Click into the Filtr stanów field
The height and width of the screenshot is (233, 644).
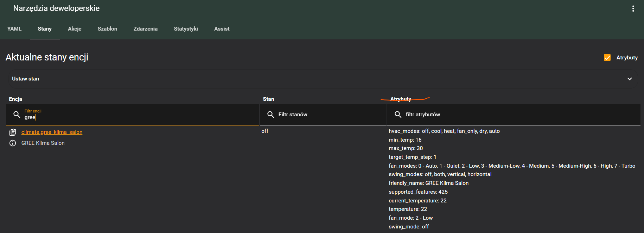(327, 115)
